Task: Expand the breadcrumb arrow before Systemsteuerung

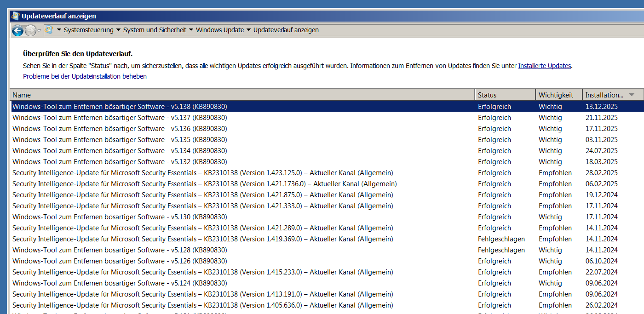Action: [x=59, y=30]
